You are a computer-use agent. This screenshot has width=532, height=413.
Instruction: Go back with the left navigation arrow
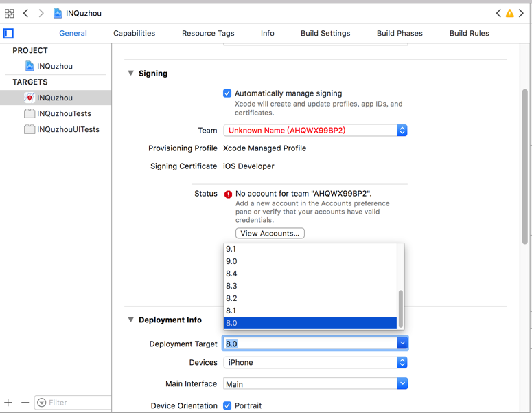[26, 13]
